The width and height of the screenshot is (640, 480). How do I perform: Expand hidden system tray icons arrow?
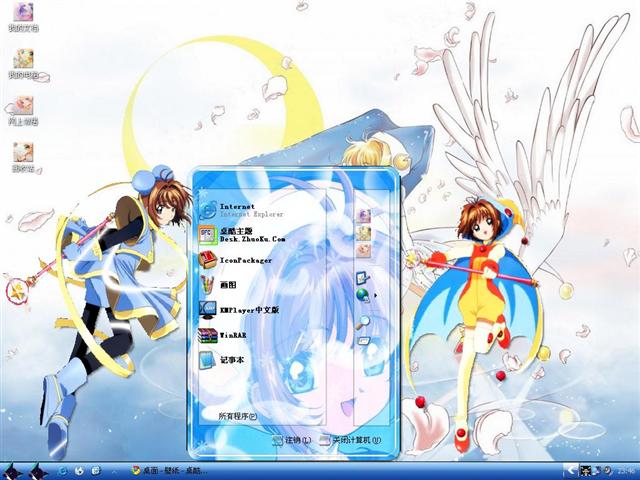coord(572,471)
